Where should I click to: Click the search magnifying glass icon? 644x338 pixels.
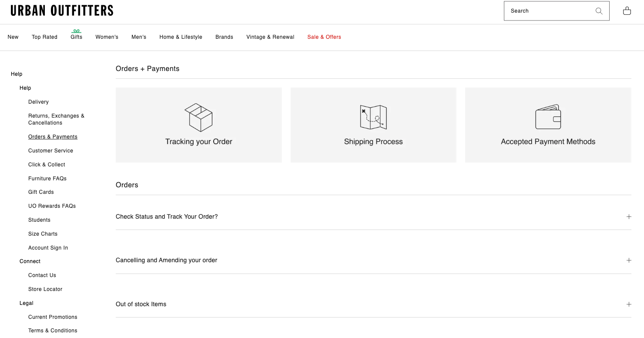599,10
